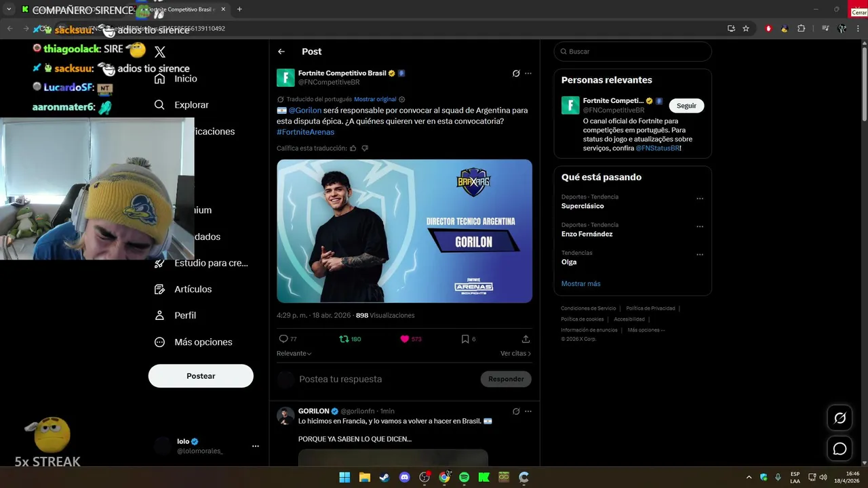This screenshot has width=868, height=488.
Task: Open the #FortniteArenas hashtag
Action: [x=305, y=132]
